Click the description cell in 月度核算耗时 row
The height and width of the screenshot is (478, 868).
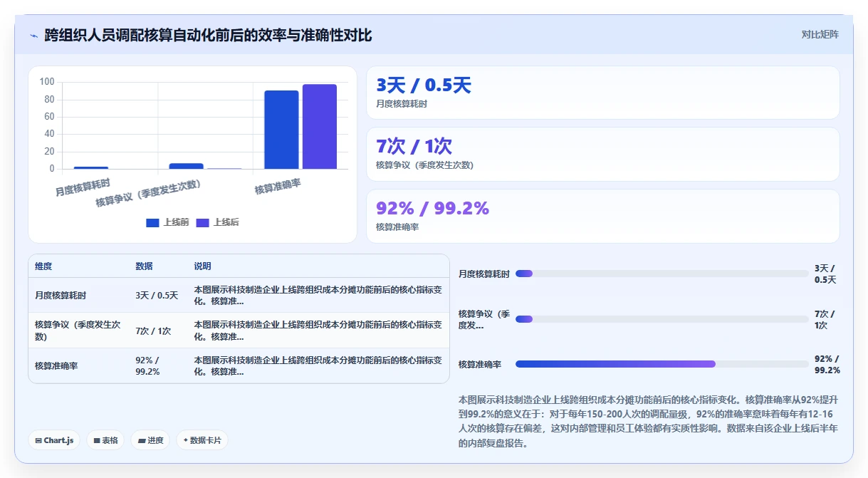318,295
